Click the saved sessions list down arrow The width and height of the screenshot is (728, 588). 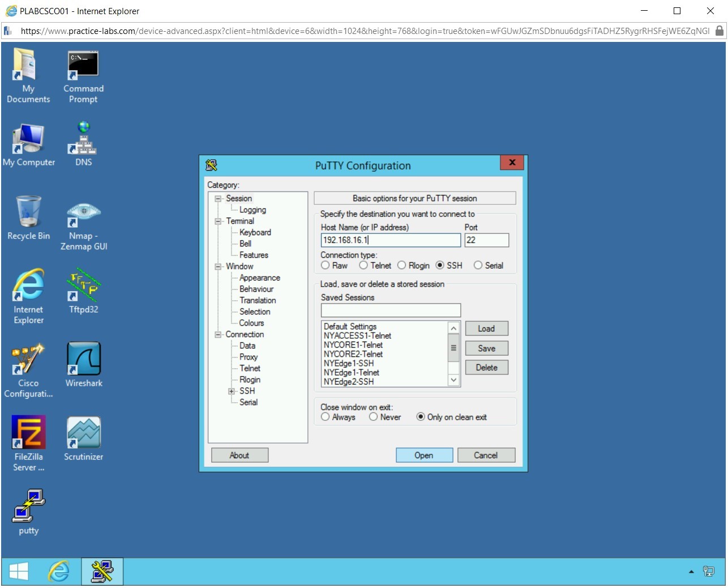[x=453, y=380]
